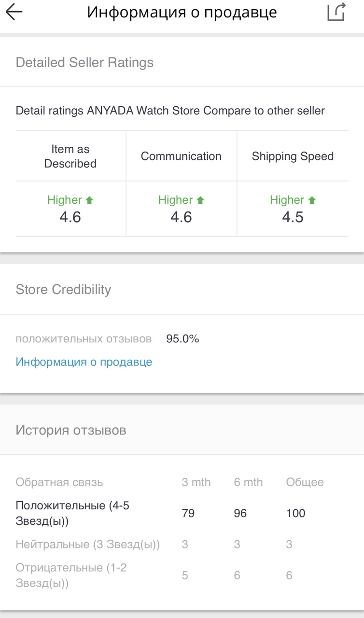This screenshot has width=364, height=618.
Task: Tap the Положительные (4-5 Звезд) row label
Action: tap(72, 513)
